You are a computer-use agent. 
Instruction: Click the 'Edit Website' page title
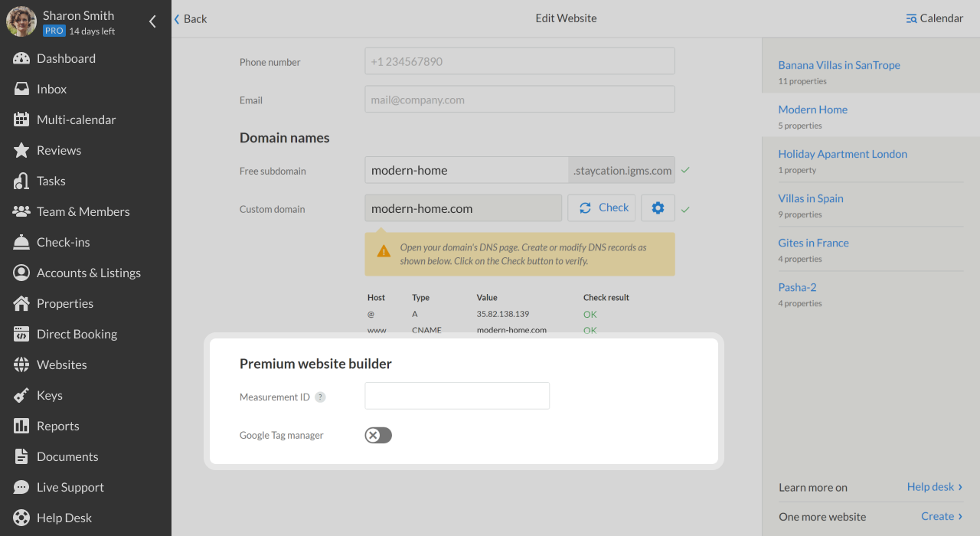tap(566, 18)
